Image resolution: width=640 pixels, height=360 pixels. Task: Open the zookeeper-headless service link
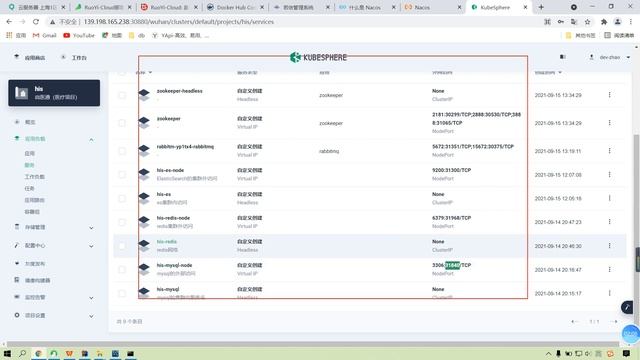point(180,91)
